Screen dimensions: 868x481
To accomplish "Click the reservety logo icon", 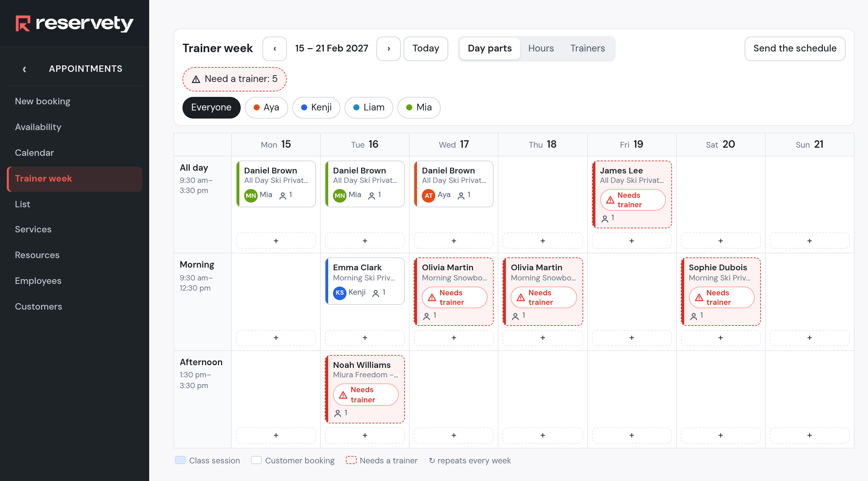I will (x=23, y=23).
